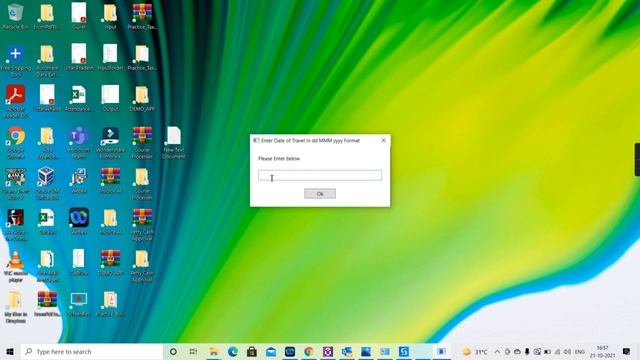This screenshot has width=640, height=360.
Task: Select the ShareBar screen recorder desktop icon
Action: click(78, 304)
